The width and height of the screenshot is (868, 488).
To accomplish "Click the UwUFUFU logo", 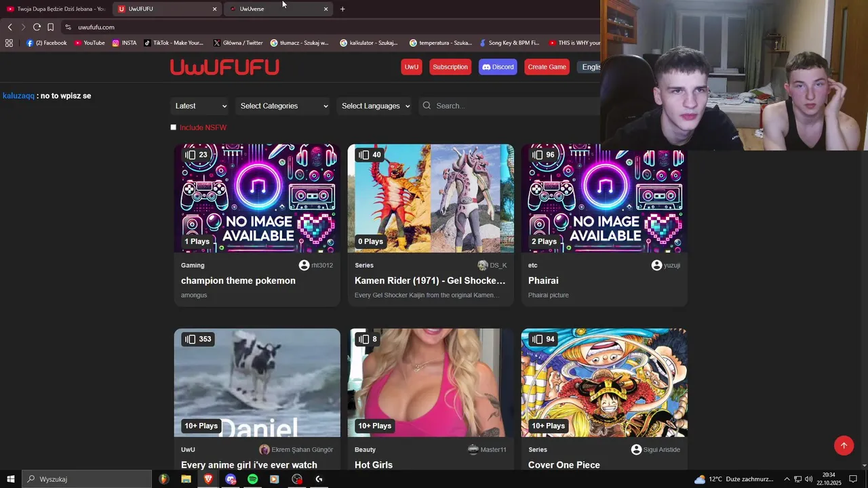I will coord(224,67).
